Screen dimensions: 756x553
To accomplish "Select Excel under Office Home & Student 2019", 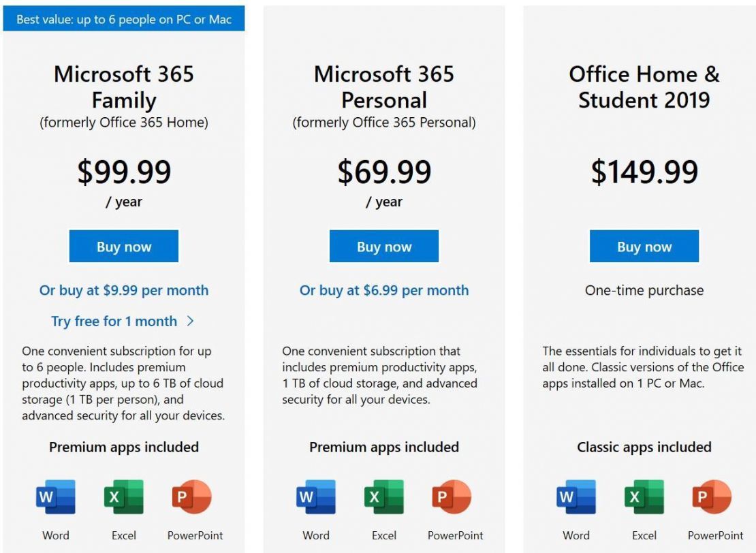I will pos(644,496).
